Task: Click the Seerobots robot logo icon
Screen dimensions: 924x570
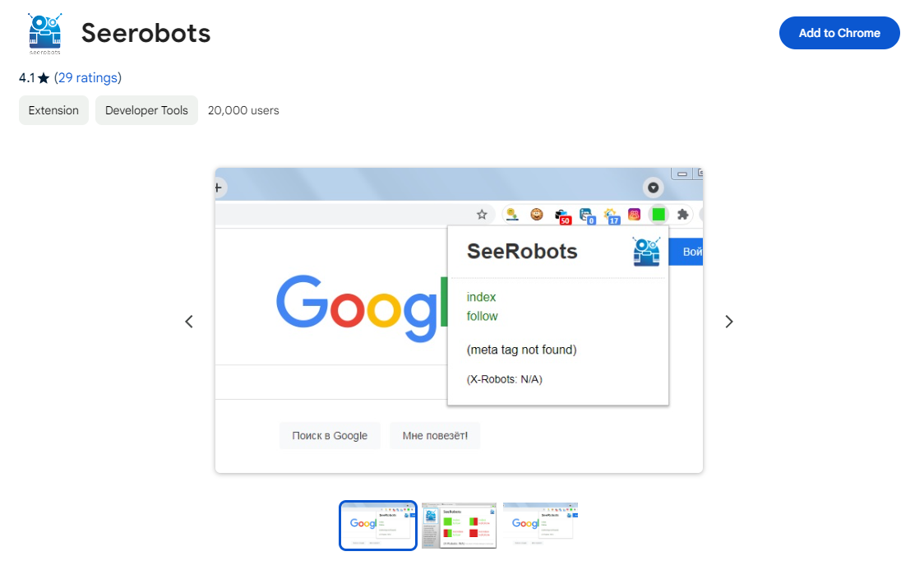Action: tap(44, 34)
